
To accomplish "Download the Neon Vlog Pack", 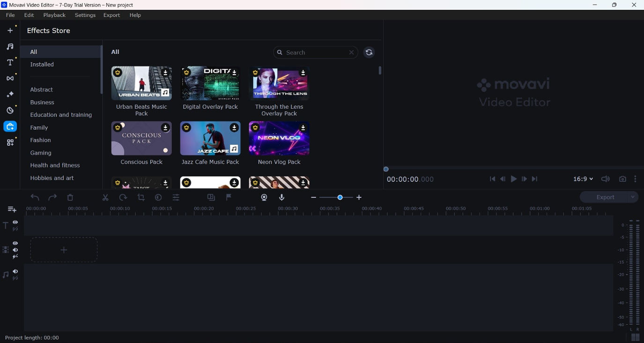I will (x=303, y=127).
